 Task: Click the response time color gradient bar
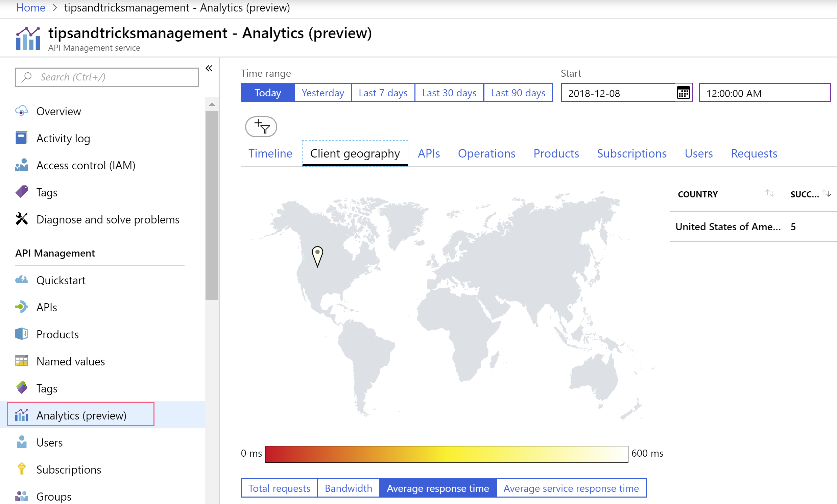coord(447,454)
